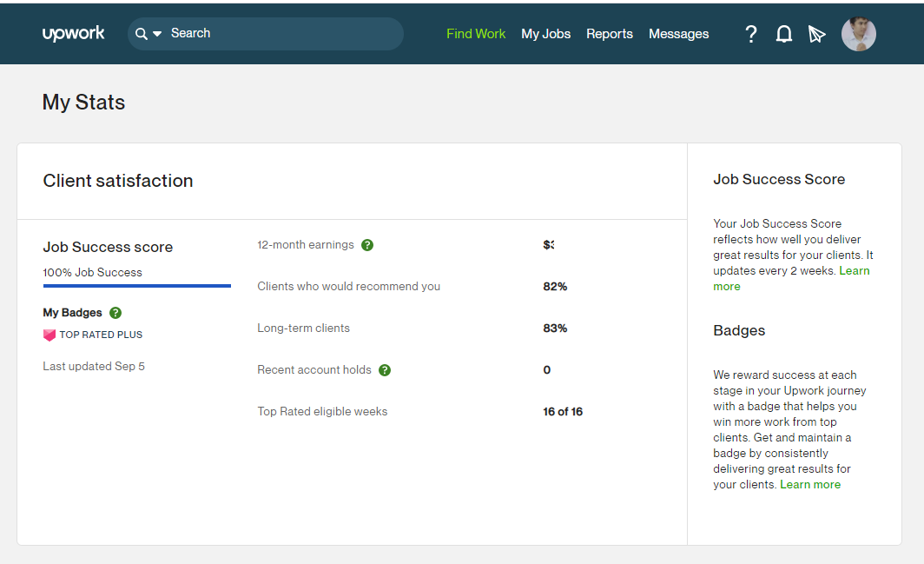Click the Job Success progress bar

click(136, 286)
